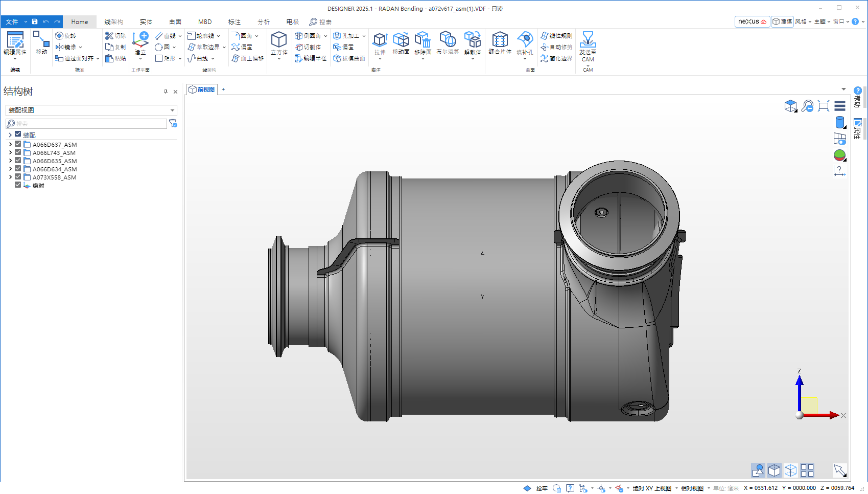Click the four-pane layout icon
This screenshot has width=868, height=494.
click(807, 470)
